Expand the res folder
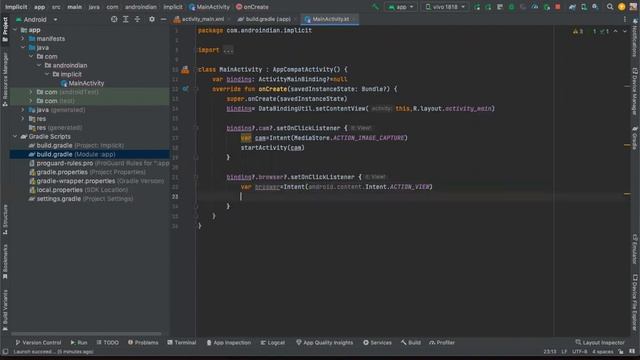 23,119
